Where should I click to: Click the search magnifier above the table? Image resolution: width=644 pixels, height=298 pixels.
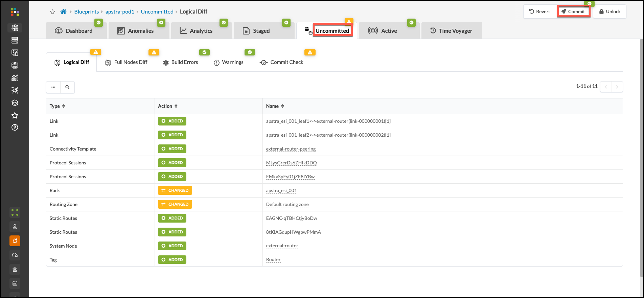[67, 87]
